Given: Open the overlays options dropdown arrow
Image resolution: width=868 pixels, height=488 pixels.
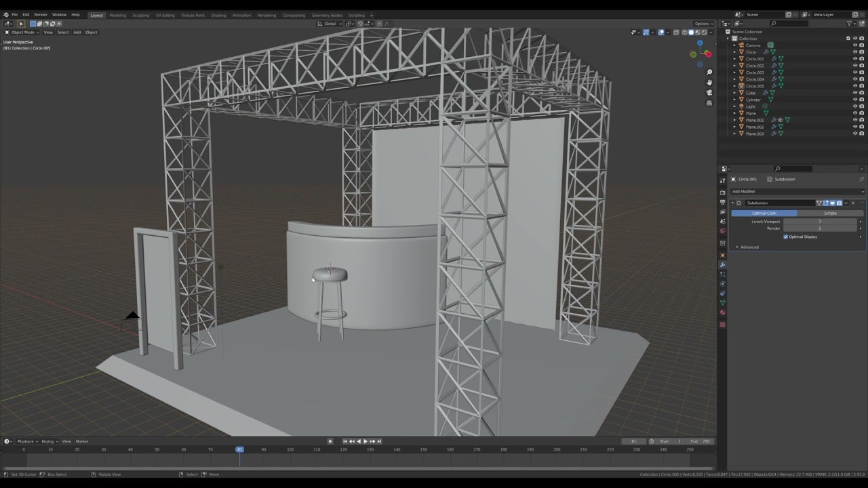Looking at the screenshot, I should coord(668,32).
